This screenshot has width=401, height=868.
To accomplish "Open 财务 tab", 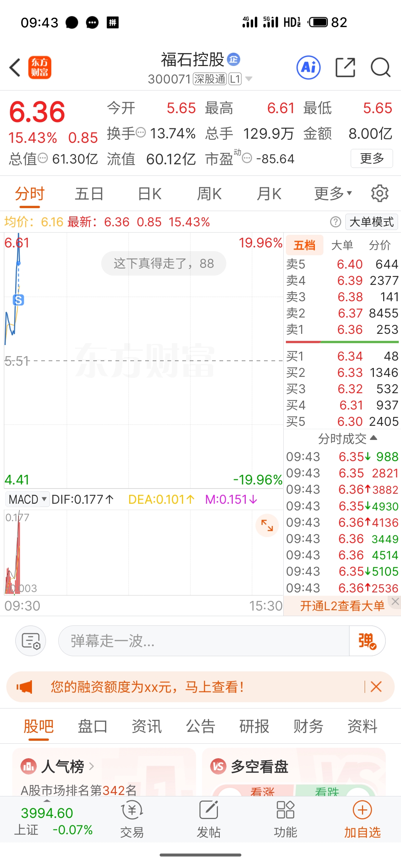I will coord(308,726).
